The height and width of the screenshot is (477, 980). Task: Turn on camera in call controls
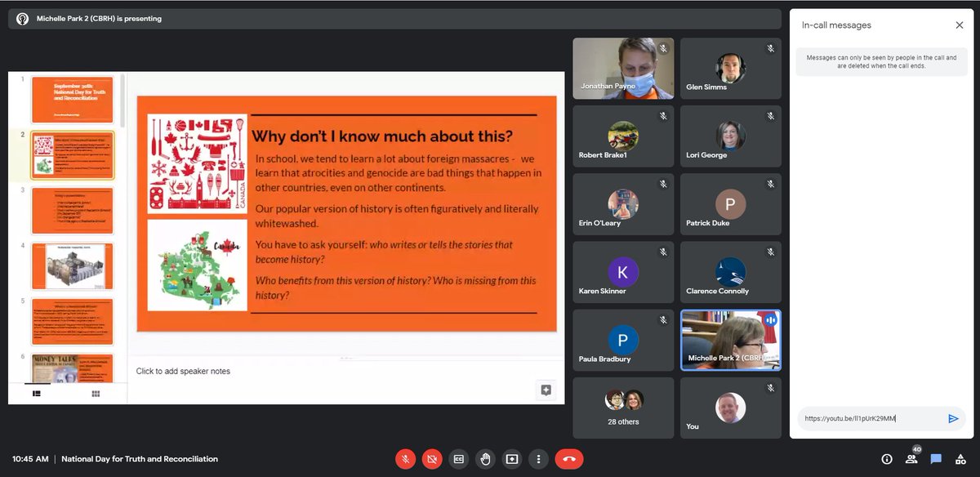click(432, 459)
